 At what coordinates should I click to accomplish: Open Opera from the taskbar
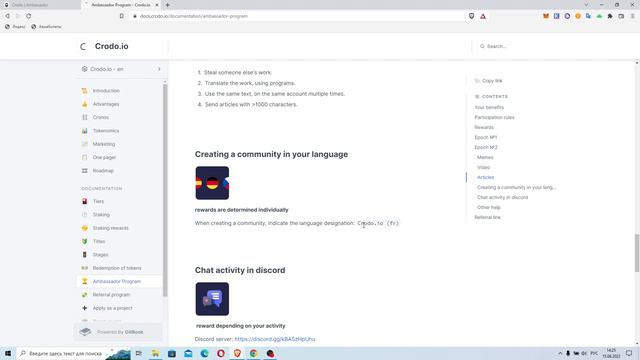tap(221, 353)
